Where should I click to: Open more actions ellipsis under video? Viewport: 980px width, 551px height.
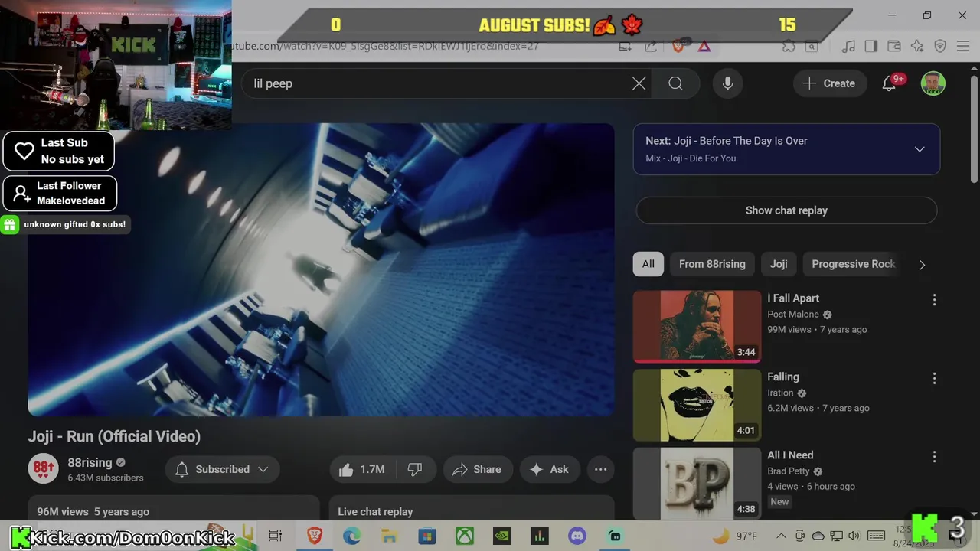(600, 470)
